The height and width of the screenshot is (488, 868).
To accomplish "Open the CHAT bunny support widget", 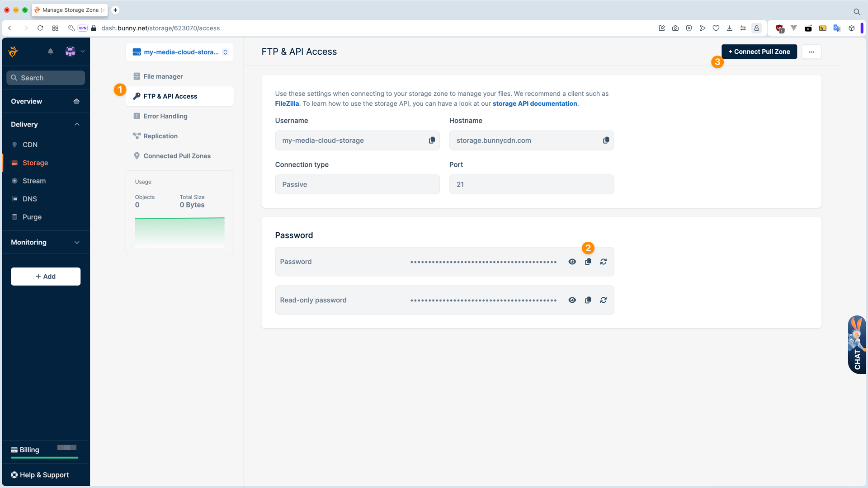I will [857, 344].
